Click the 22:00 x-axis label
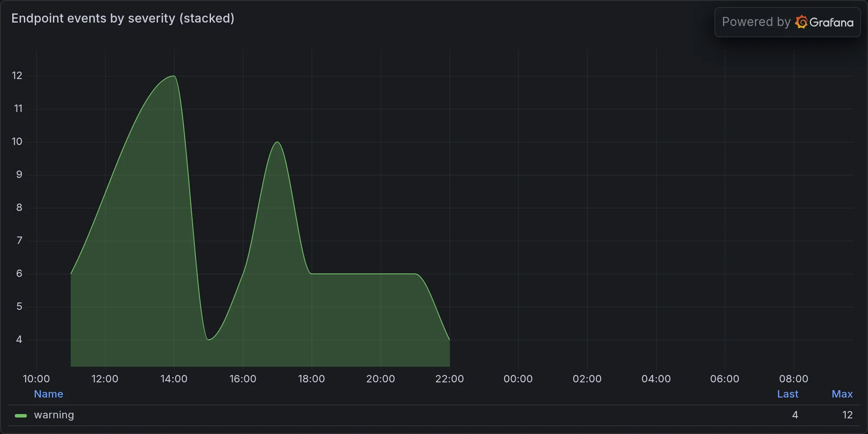Image resolution: width=868 pixels, height=434 pixels. (x=450, y=379)
